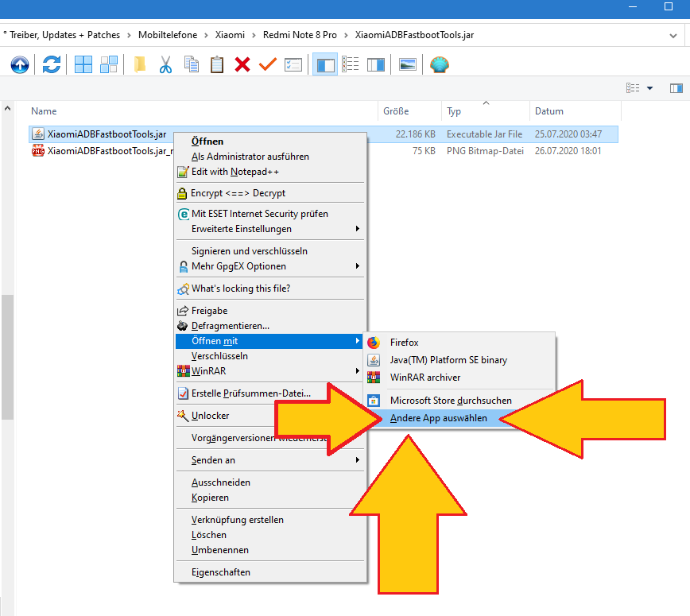Expand the WinRAR submenu
Image resolution: width=690 pixels, height=616 pixels.
point(270,371)
